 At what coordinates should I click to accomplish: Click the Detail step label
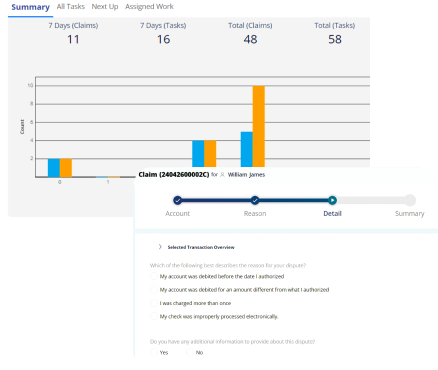332,213
